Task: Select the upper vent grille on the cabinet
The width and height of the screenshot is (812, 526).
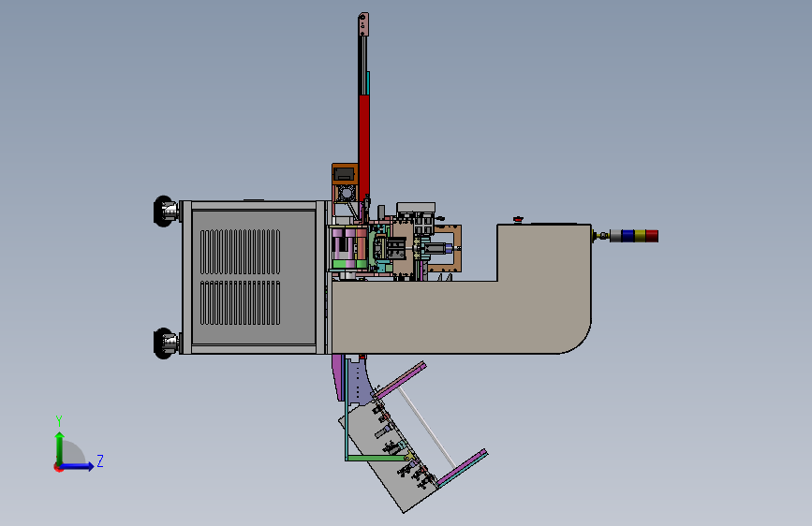Action: tap(241, 252)
